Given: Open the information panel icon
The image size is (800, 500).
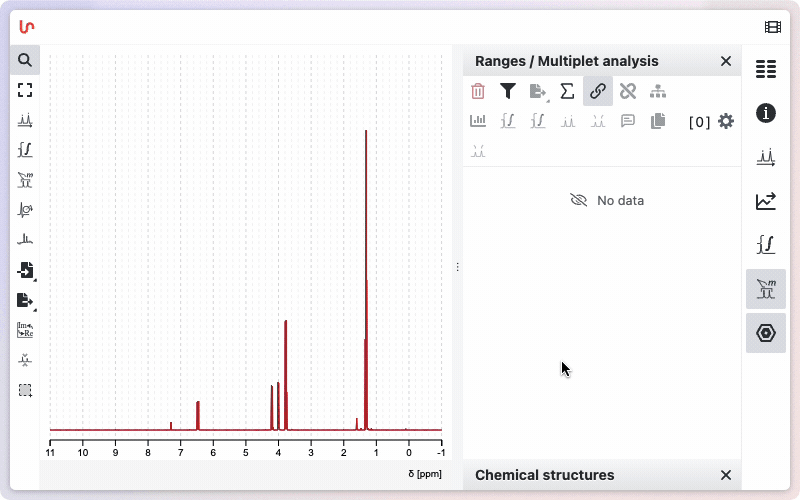Looking at the screenshot, I should tap(766, 113).
